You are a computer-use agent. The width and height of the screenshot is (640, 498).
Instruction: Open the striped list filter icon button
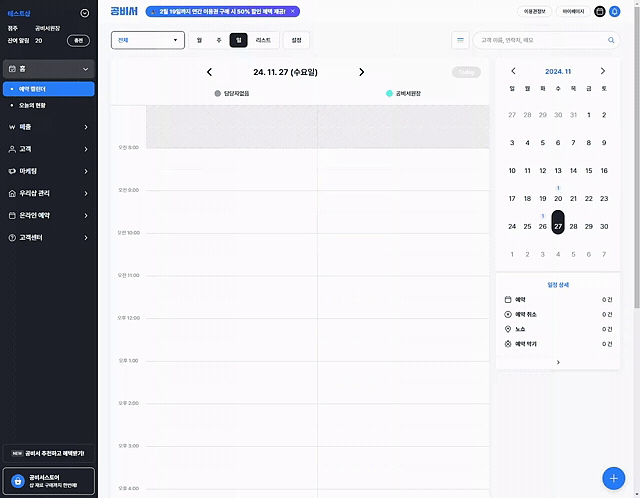[x=460, y=40]
